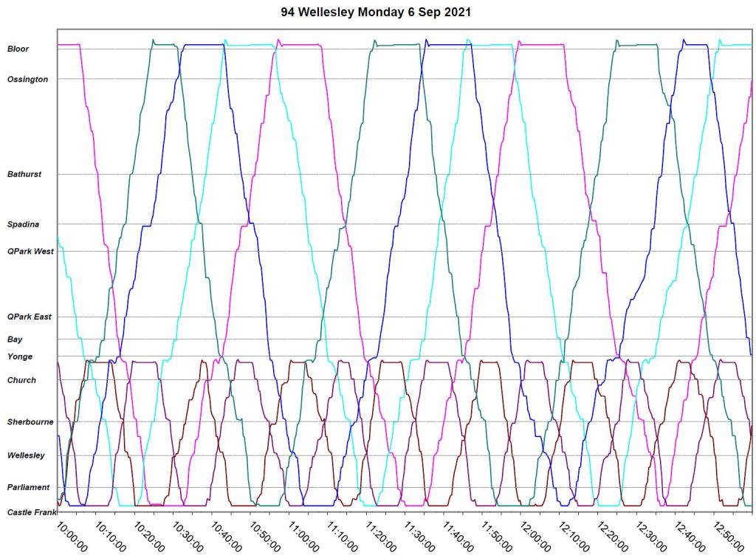This screenshot has height=555, width=756.
Task: Select the 10:30:00 time tick label
Action: 188,537
